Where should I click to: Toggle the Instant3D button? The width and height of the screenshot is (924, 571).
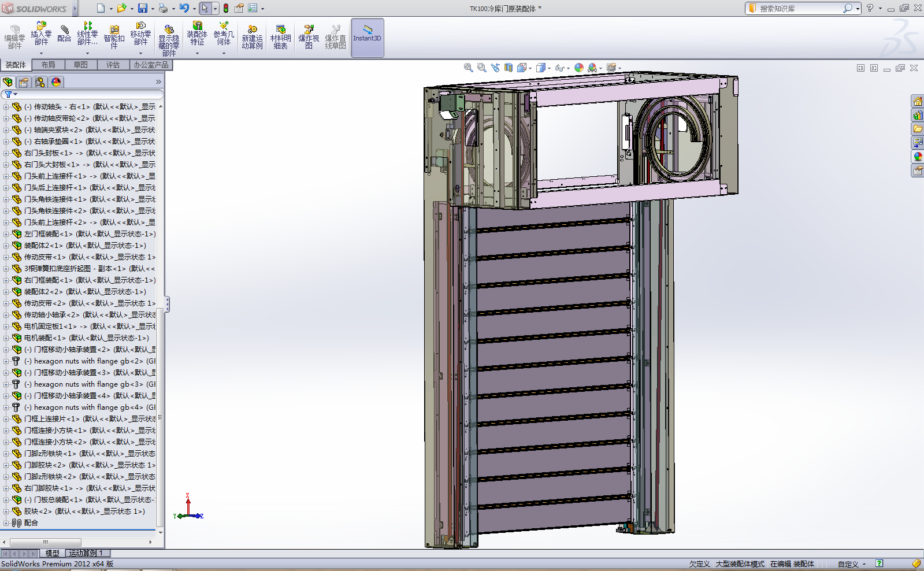click(367, 37)
